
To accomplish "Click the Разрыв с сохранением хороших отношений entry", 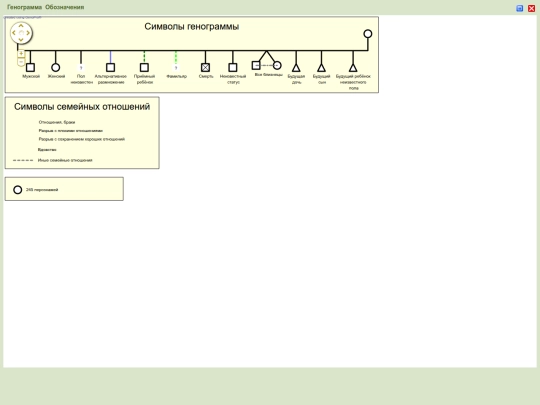I will (82, 139).
